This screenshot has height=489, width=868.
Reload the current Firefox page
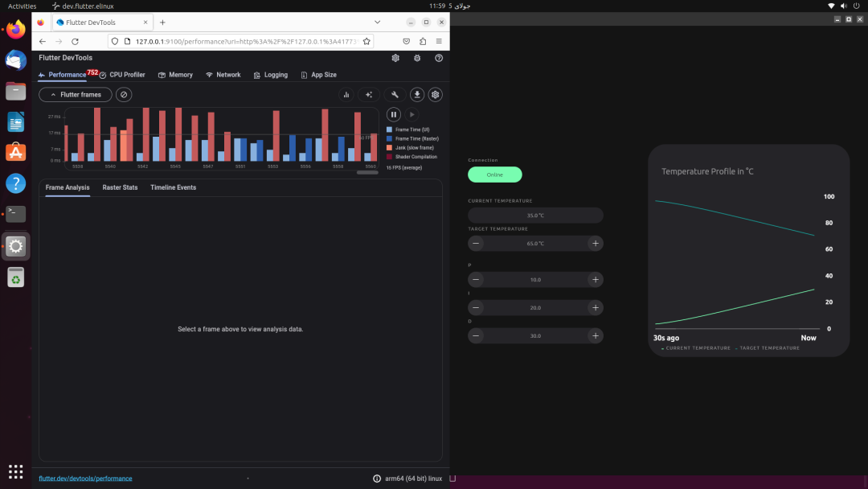click(76, 42)
